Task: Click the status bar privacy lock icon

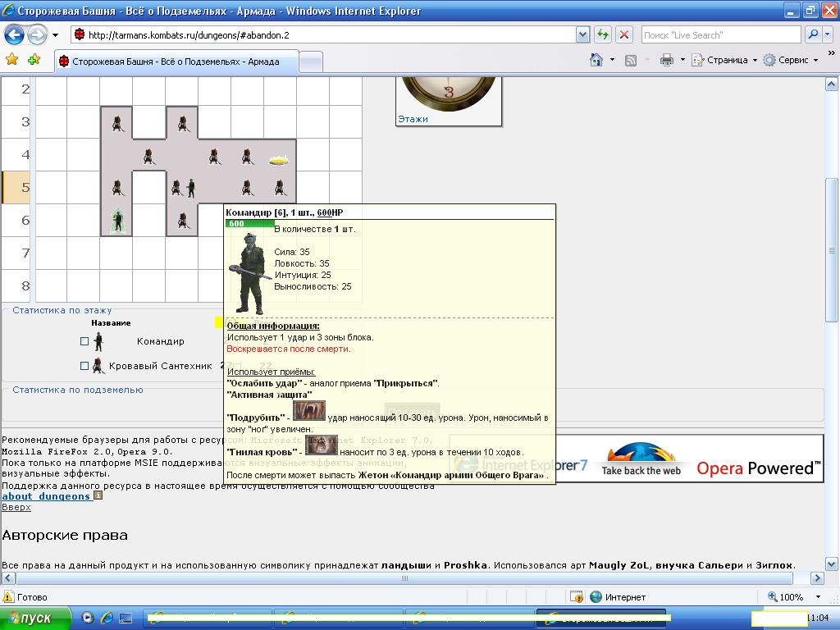Action: coord(577,597)
